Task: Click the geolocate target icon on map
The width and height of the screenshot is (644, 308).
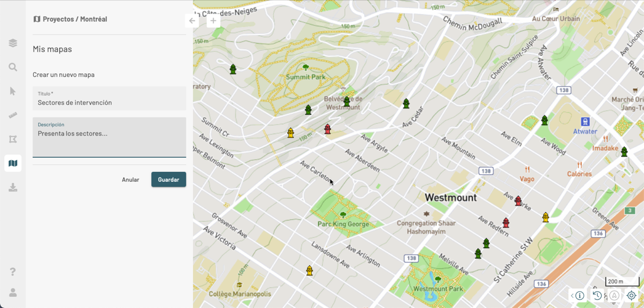Action: pos(631,296)
